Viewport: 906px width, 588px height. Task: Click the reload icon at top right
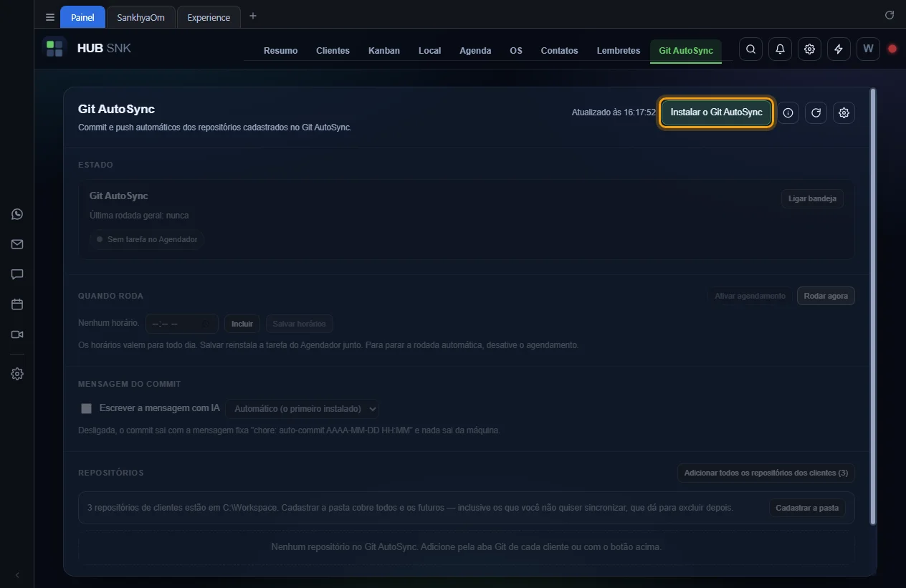(x=890, y=15)
